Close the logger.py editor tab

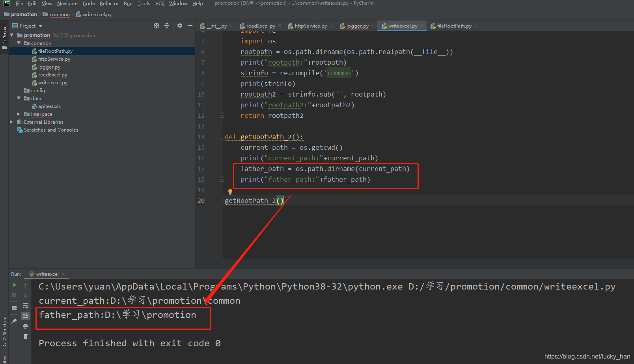coord(373,26)
